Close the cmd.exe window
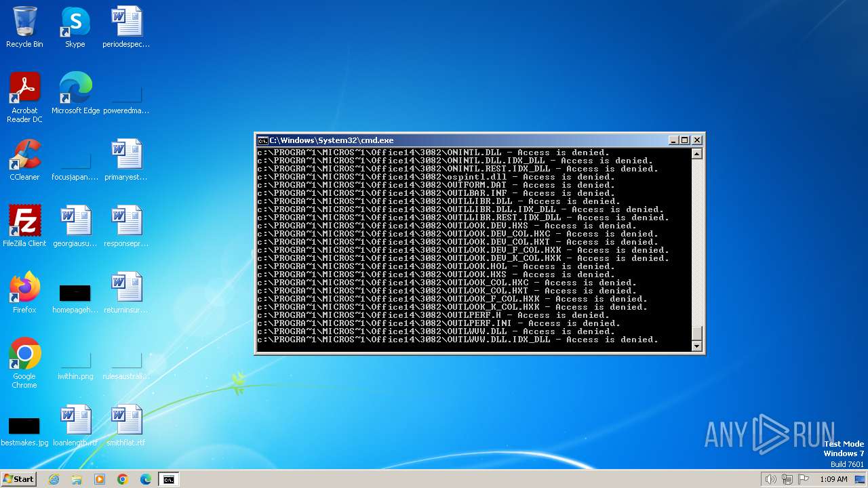 point(696,140)
